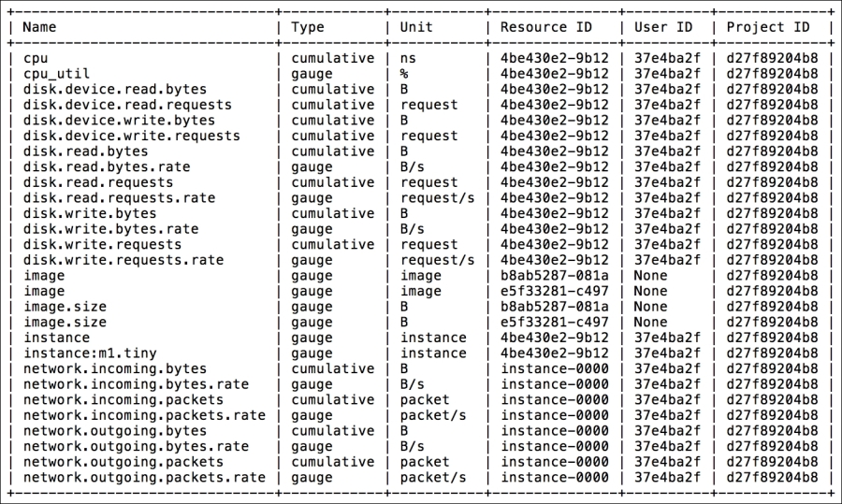The width and height of the screenshot is (842, 504).
Task: Click the Type column header
Action: coord(307,27)
